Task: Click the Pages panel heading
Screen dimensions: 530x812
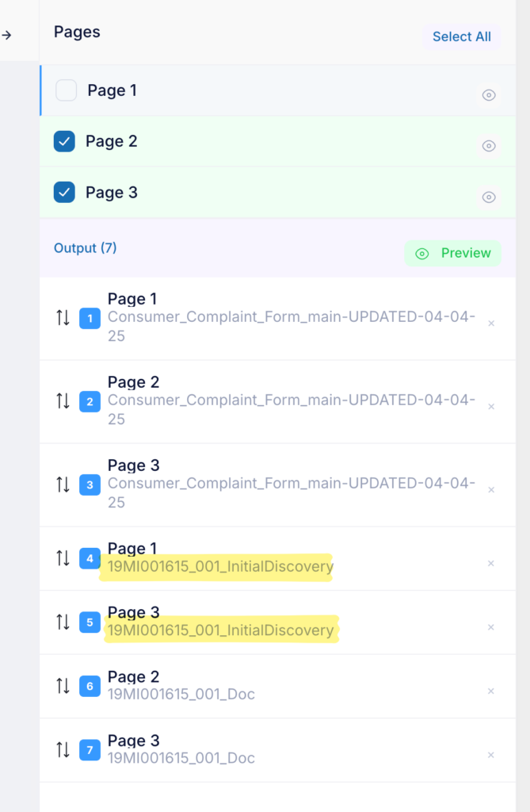Action: 77,32
